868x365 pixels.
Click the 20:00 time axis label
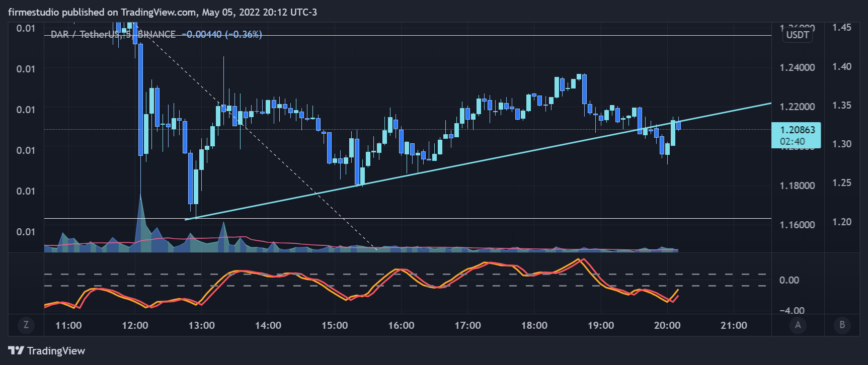pyautogui.click(x=667, y=325)
